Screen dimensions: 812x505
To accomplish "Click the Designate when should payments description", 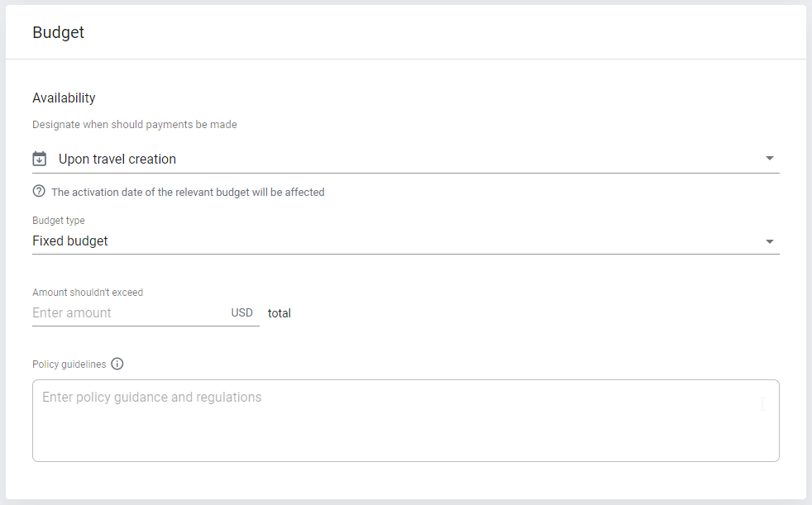I will click(135, 125).
